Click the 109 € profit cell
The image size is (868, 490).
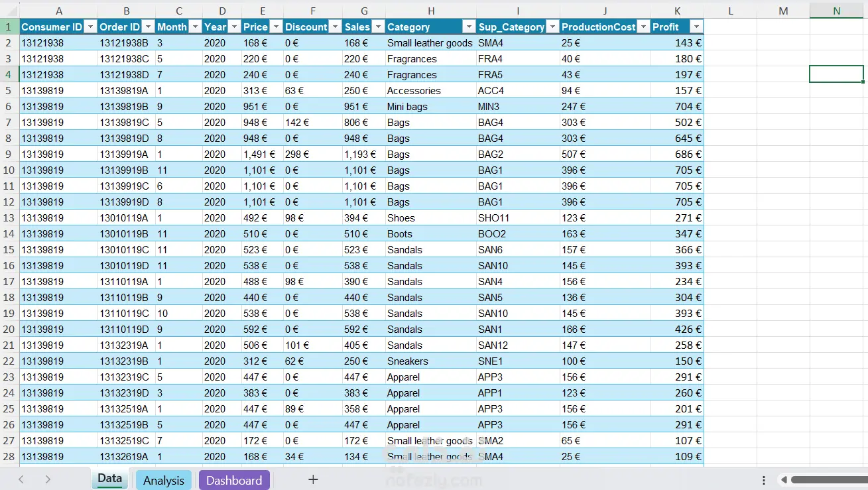coord(677,457)
